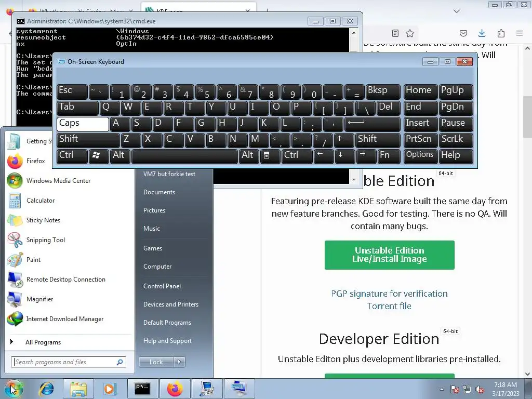
Task: Switch to Firefox taskbar button
Action: coord(175,389)
